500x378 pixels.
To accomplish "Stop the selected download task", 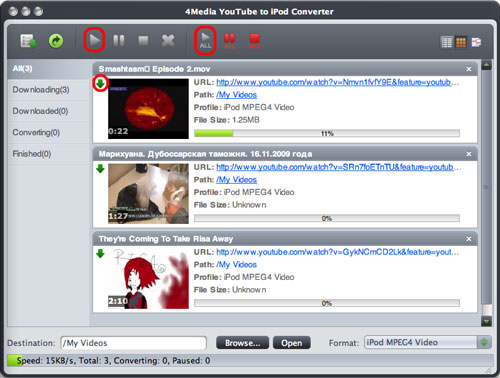I will (x=143, y=41).
